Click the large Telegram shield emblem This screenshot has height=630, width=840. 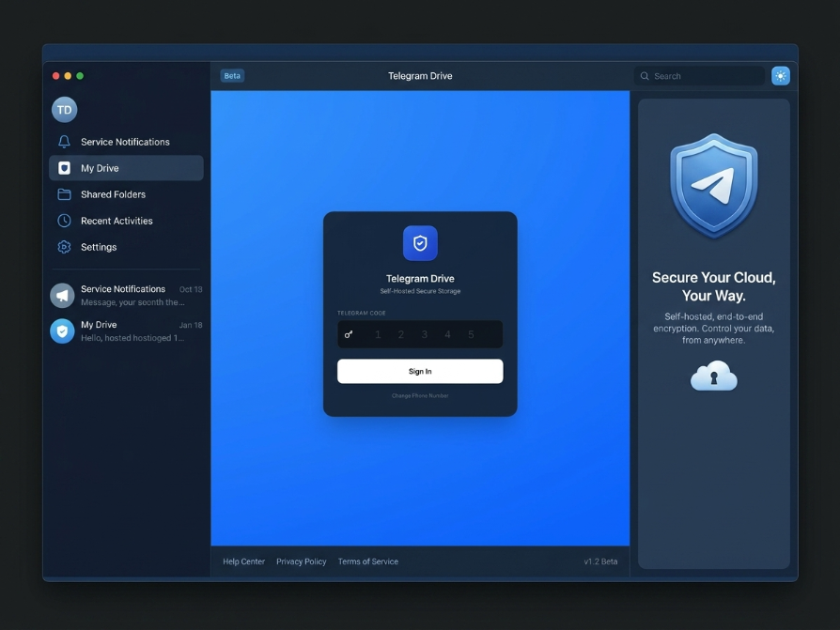click(713, 186)
